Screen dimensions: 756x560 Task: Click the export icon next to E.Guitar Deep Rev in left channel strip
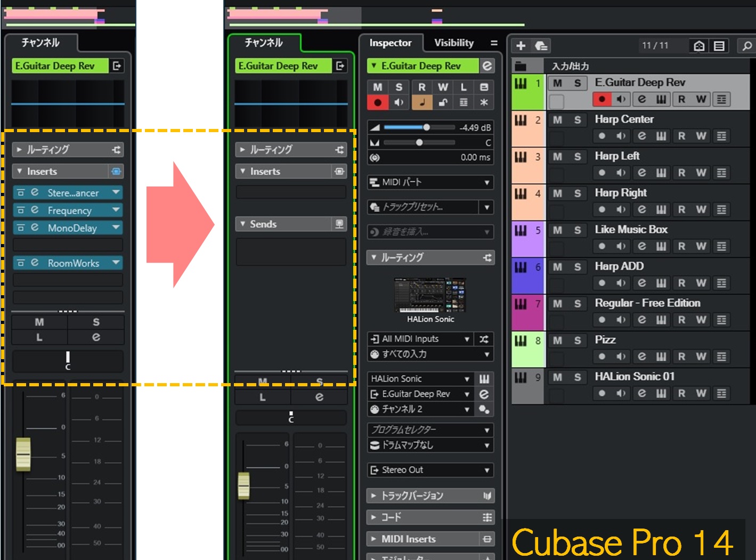point(117,66)
